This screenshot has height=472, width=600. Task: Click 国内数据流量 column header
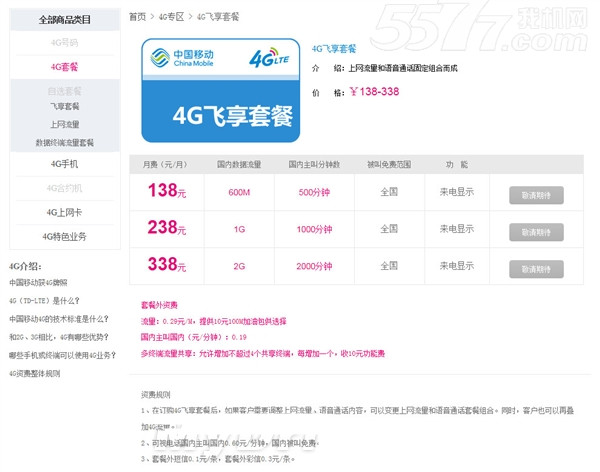click(239, 165)
